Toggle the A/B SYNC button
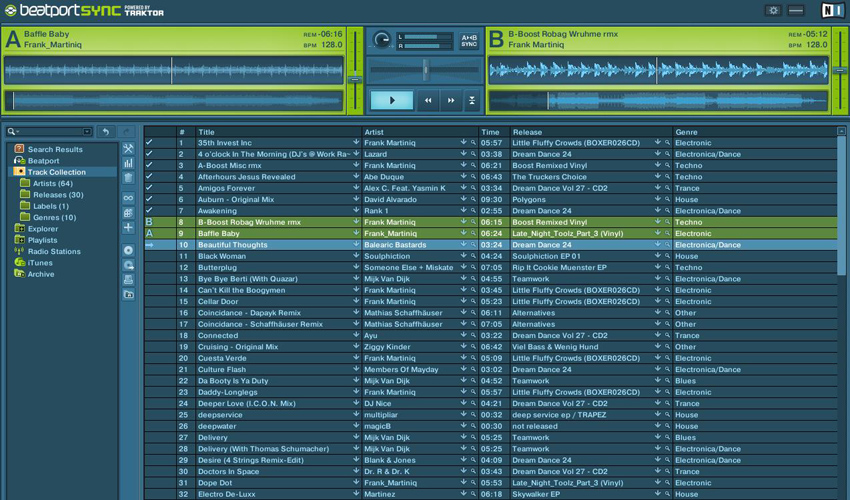The width and height of the screenshot is (850, 500). tap(469, 41)
